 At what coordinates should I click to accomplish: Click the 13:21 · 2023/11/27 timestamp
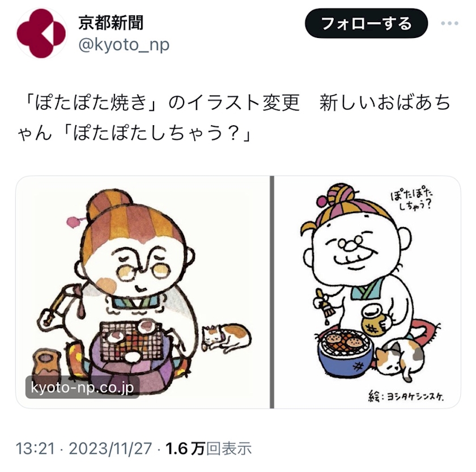[x=83, y=449]
